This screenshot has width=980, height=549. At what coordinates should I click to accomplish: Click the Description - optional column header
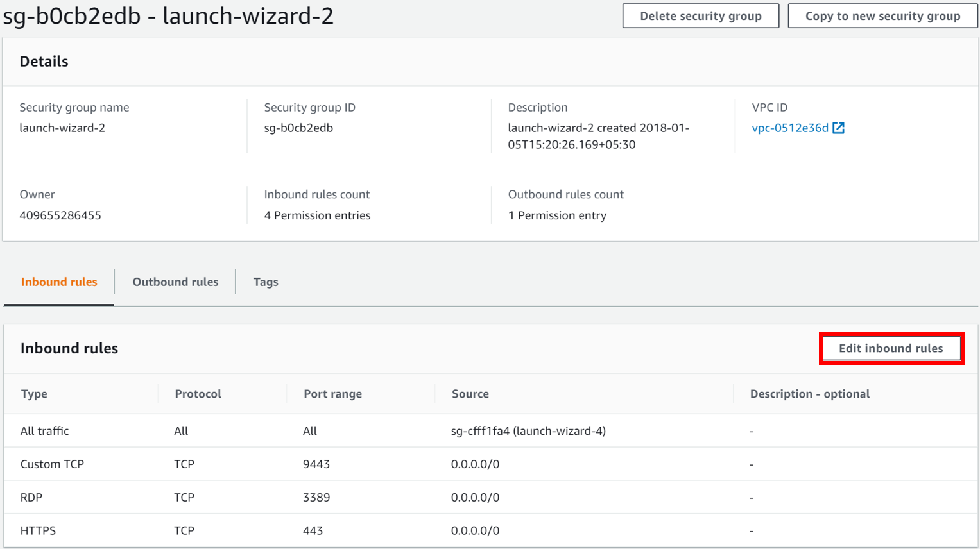pyautogui.click(x=809, y=394)
